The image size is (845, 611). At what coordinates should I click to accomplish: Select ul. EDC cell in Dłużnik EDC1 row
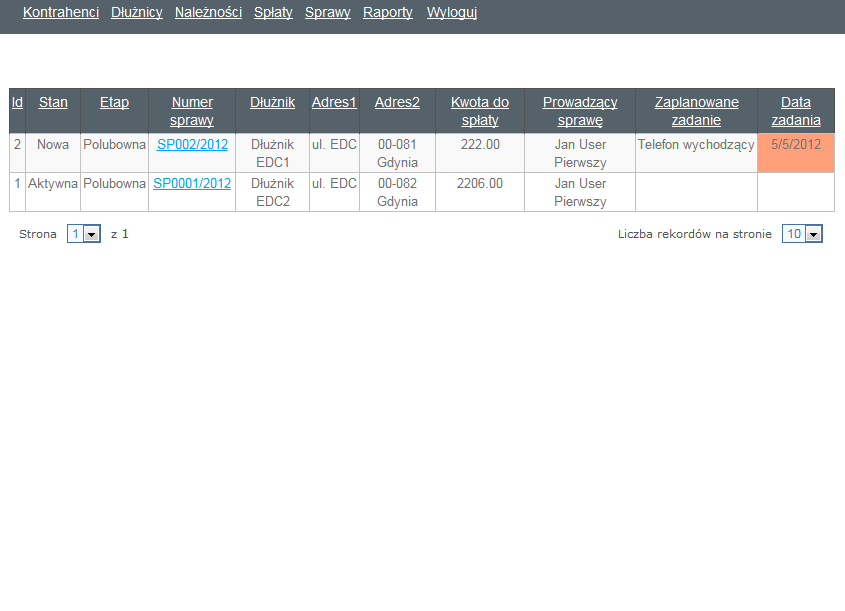[334, 153]
